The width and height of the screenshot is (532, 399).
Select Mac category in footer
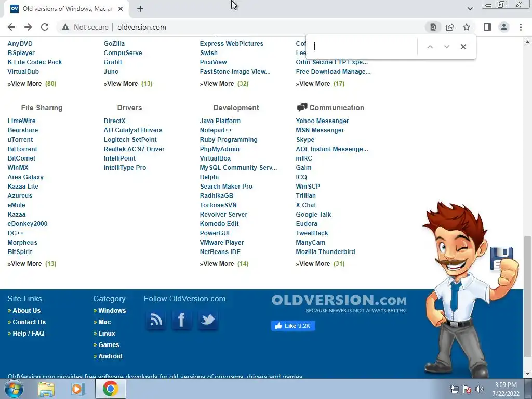pos(104,322)
